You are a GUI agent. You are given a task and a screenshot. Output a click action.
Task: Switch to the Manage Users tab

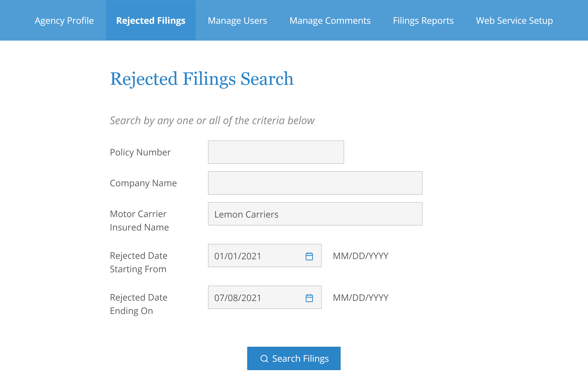(237, 21)
